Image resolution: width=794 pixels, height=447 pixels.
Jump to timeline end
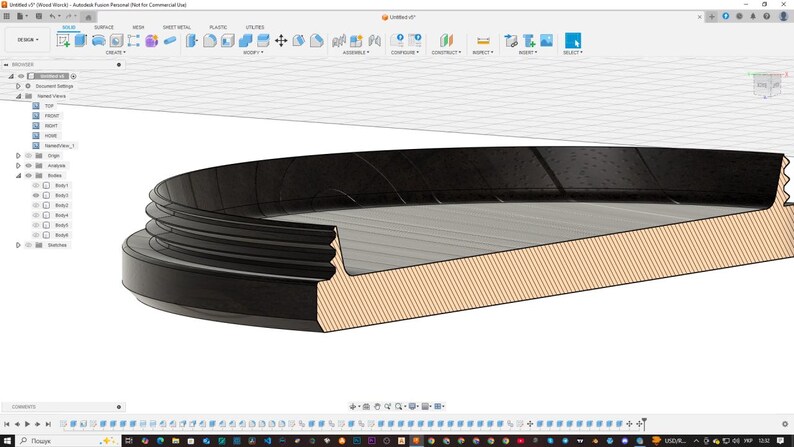tap(48, 424)
